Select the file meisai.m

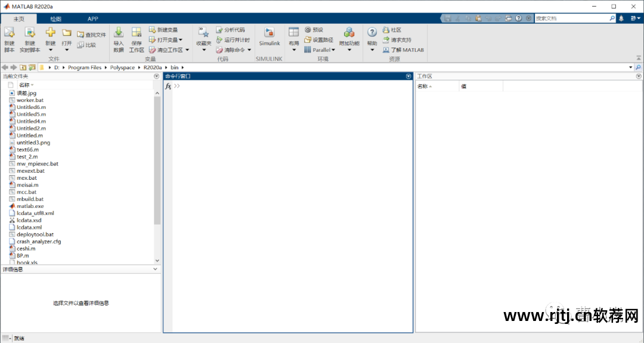click(27, 185)
